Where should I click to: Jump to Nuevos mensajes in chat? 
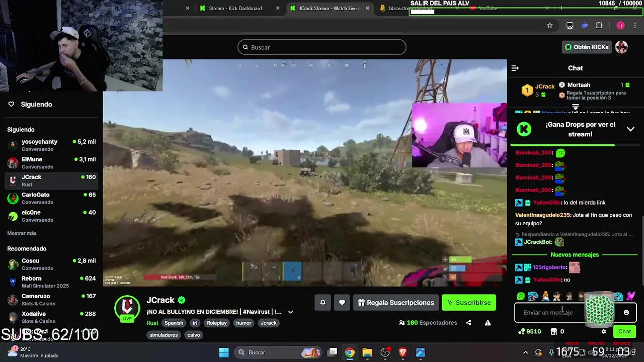click(575, 255)
